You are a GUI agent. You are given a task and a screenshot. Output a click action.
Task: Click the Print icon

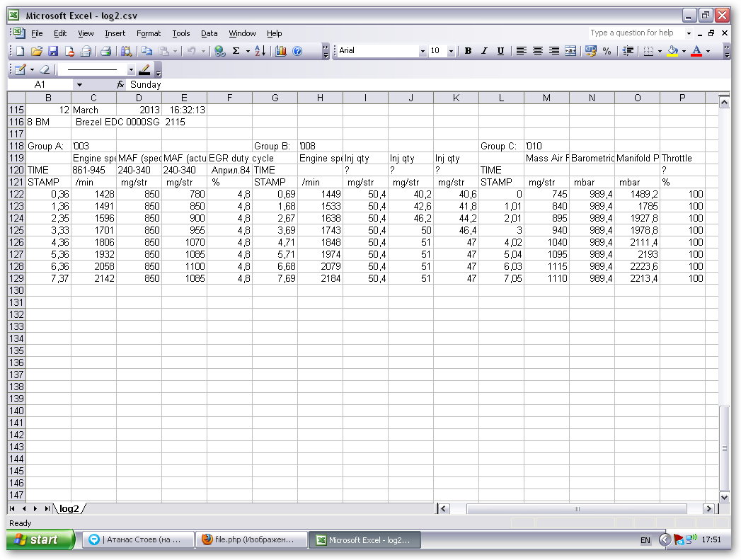105,51
